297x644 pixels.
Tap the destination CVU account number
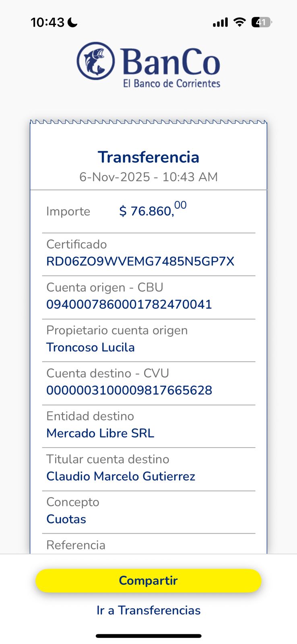(129, 390)
